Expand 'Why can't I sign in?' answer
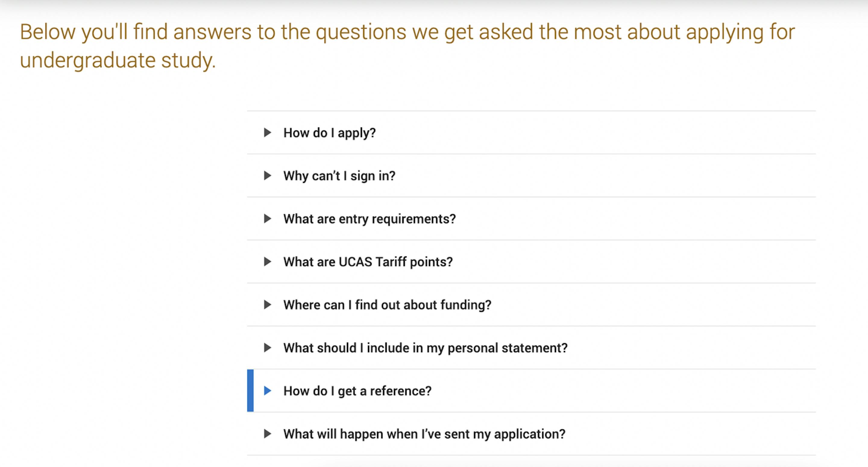This screenshot has width=868, height=467. pyautogui.click(x=531, y=176)
